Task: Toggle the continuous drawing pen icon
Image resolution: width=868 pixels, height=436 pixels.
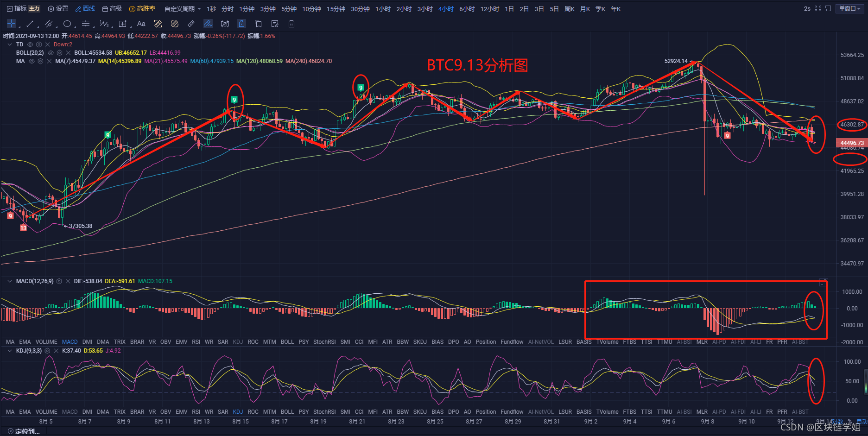Action: 208,24
